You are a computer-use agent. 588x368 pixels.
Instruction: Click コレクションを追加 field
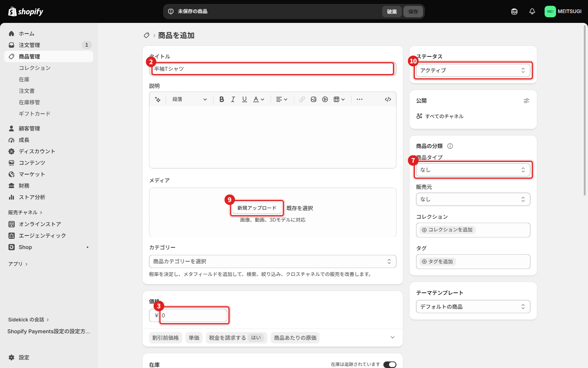click(x=473, y=230)
